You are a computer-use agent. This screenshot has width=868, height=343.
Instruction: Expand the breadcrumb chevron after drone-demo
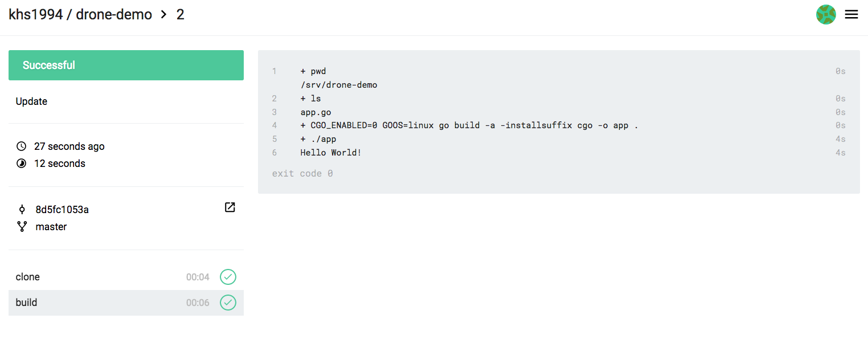165,14
